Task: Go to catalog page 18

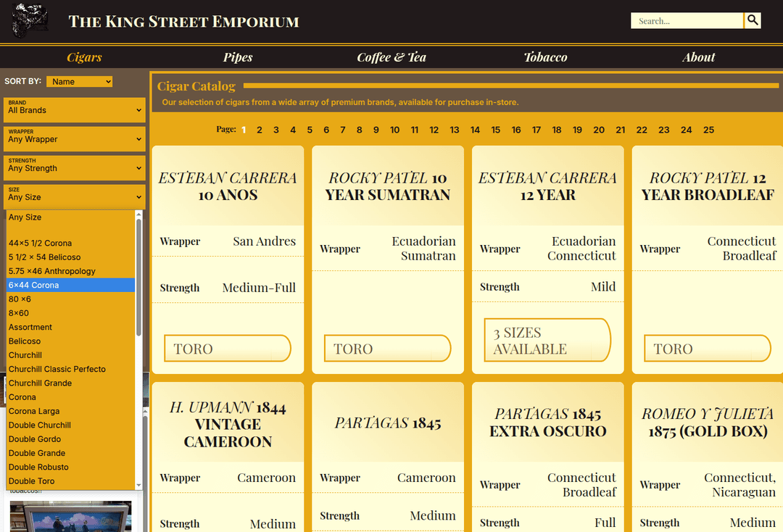Action: coord(557,130)
